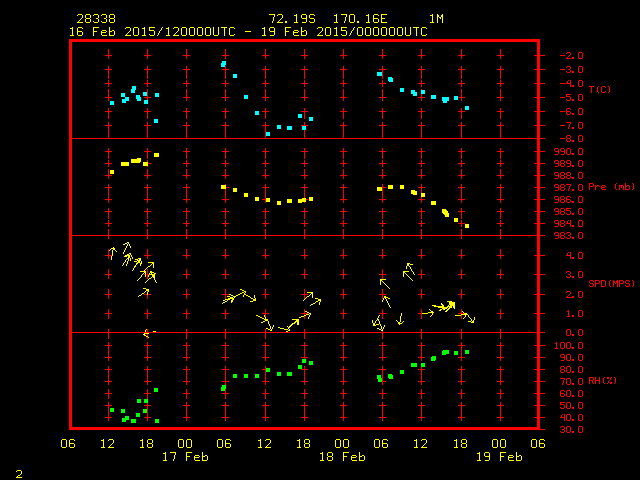Click the 100.0 humidity tick value

[569, 346]
